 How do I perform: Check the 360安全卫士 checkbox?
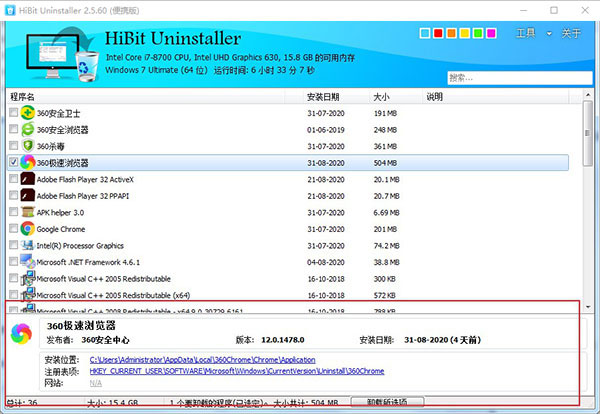(13, 112)
